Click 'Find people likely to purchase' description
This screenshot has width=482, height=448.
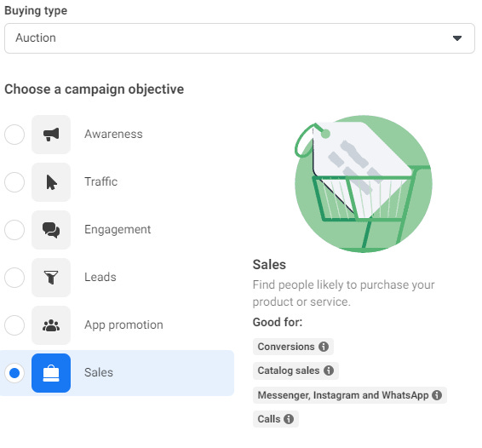pyautogui.click(x=344, y=293)
